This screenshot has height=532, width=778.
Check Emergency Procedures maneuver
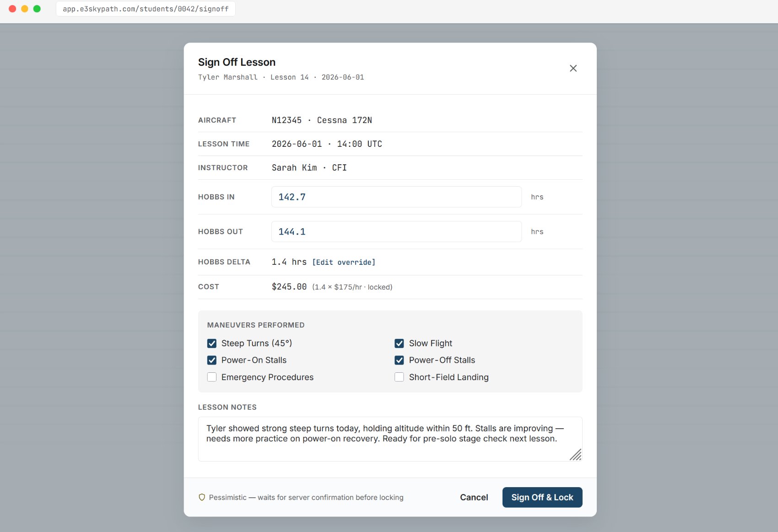coord(212,377)
